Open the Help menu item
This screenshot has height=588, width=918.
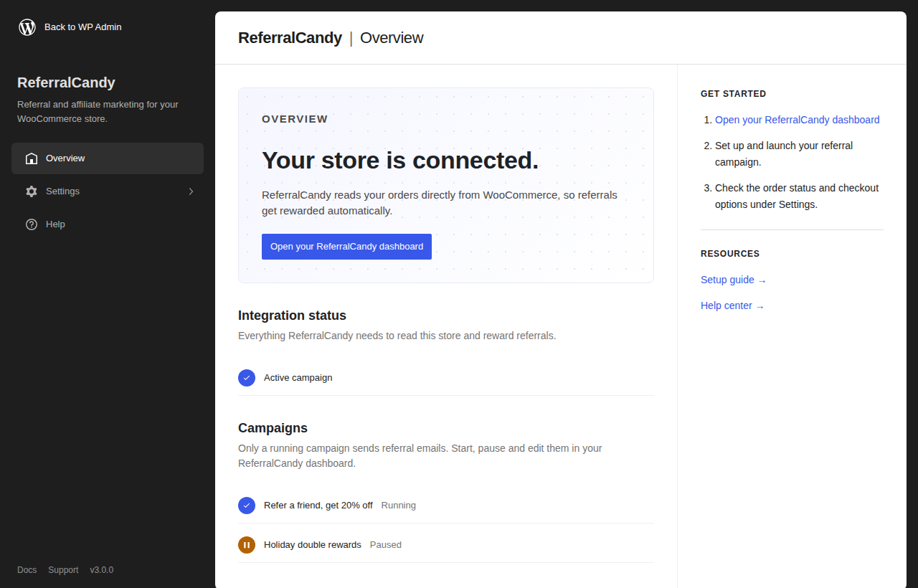coord(108,224)
